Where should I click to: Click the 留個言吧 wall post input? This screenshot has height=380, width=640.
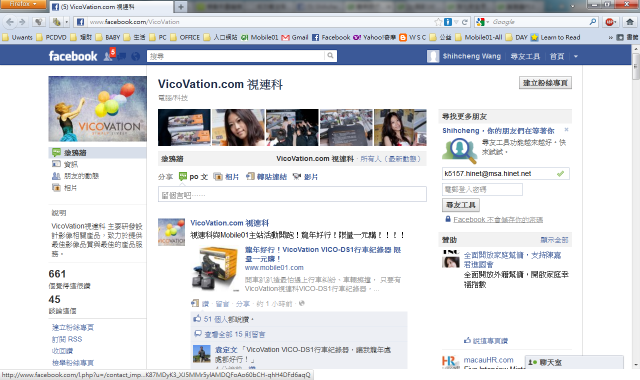click(x=292, y=194)
